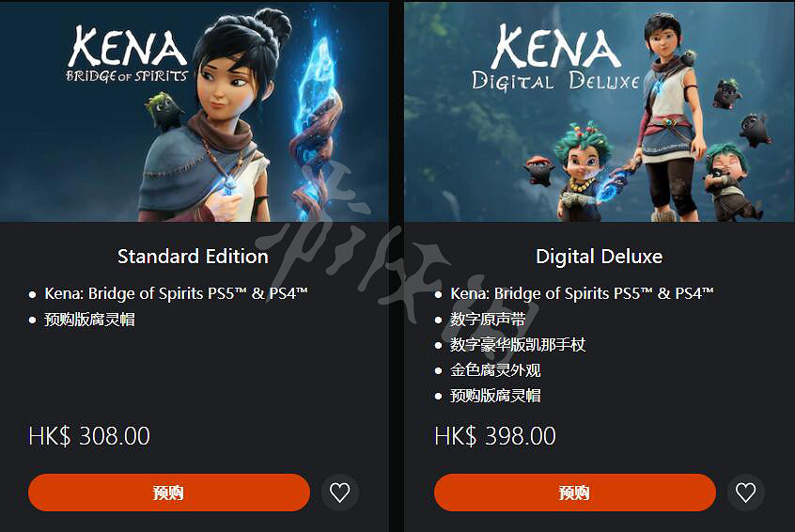Click Standard Edition's Kena: Bridge of Spirits PS5 & PS4 item
Image resolution: width=795 pixels, height=532 pixels.
coord(176,293)
